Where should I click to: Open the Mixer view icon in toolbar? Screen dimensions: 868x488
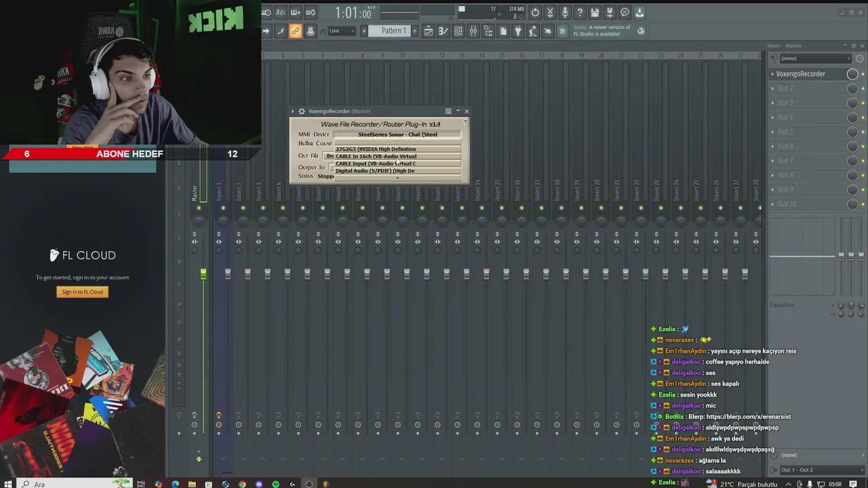pos(473,30)
